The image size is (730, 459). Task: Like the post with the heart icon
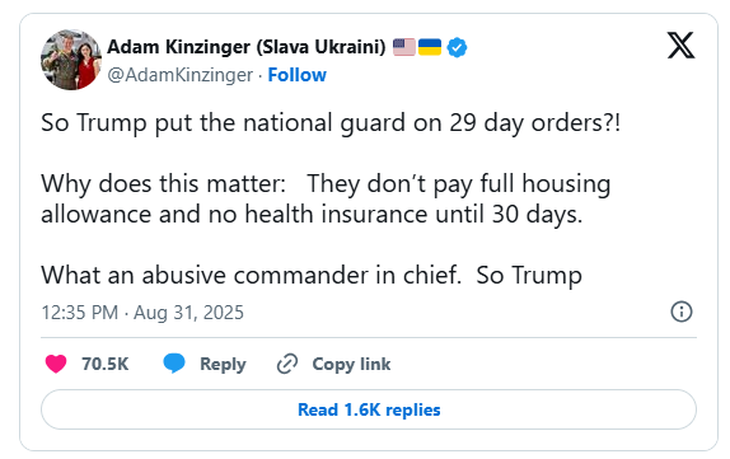pyautogui.click(x=57, y=364)
